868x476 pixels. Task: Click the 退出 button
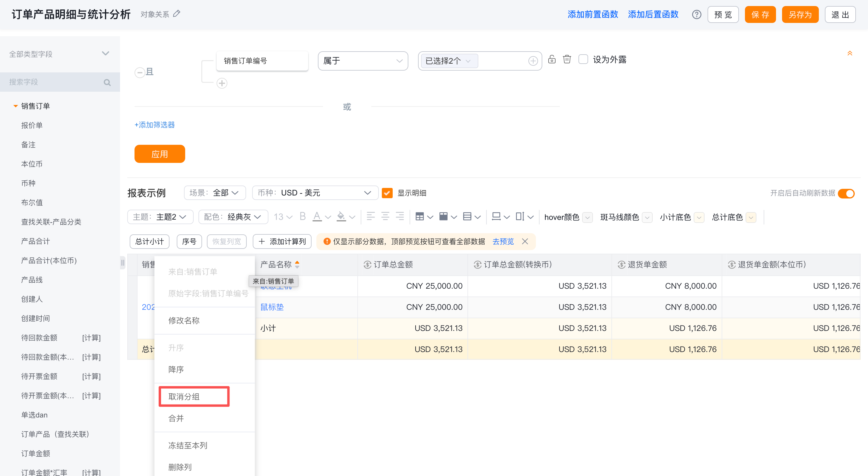tap(840, 14)
